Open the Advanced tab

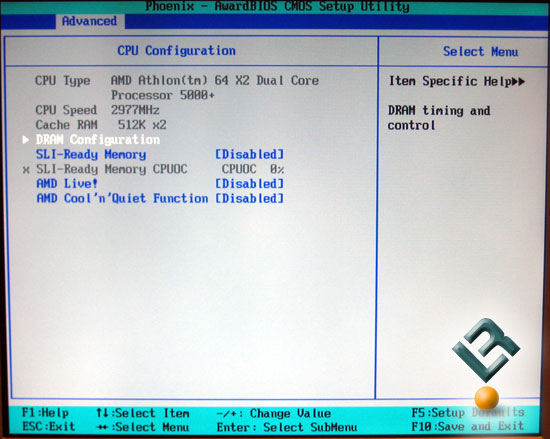(x=89, y=21)
